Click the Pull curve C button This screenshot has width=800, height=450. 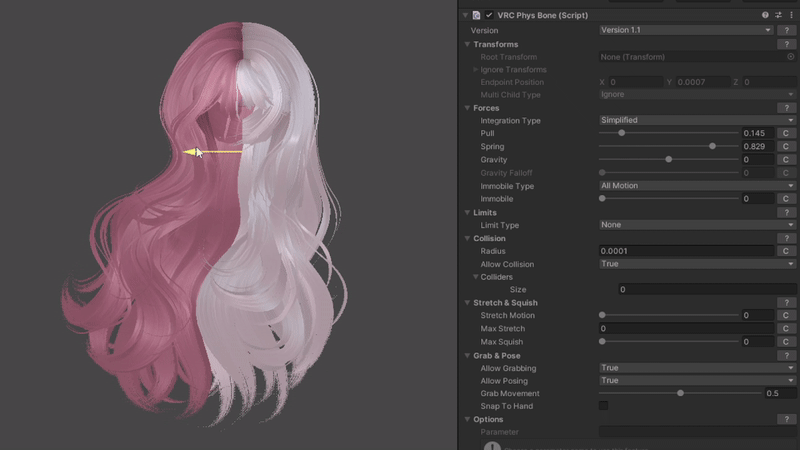787,133
